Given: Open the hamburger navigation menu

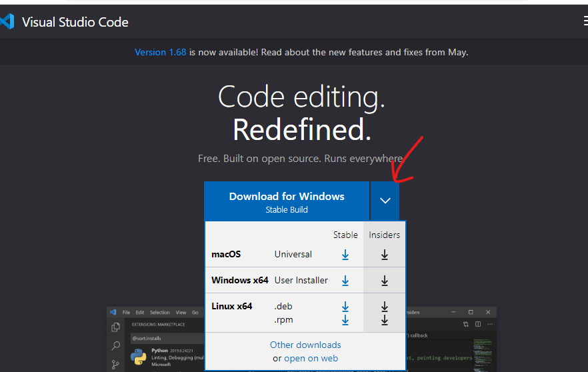Looking at the screenshot, I should coord(586,21).
